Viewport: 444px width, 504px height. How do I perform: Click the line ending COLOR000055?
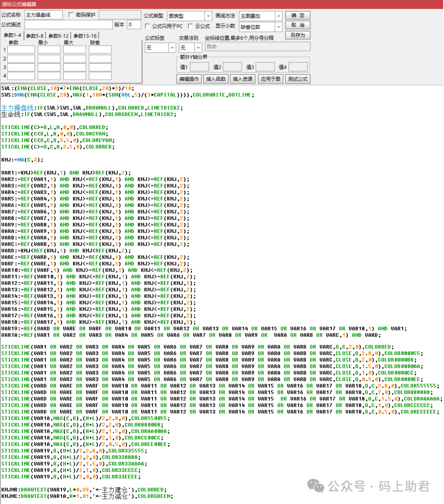[x=212, y=353]
